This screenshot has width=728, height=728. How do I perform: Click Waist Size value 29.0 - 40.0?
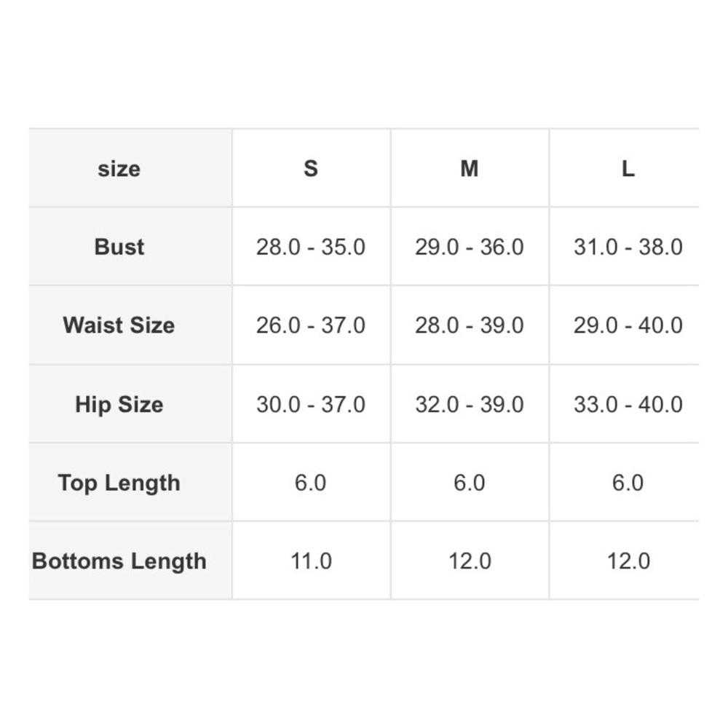pos(628,325)
